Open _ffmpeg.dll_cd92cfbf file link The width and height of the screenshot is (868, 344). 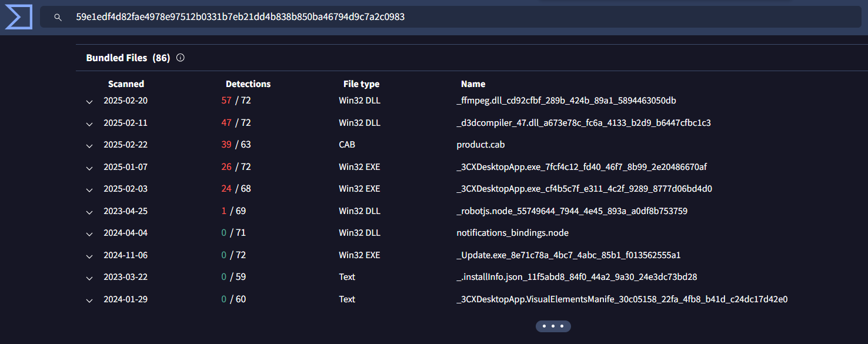tap(566, 101)
